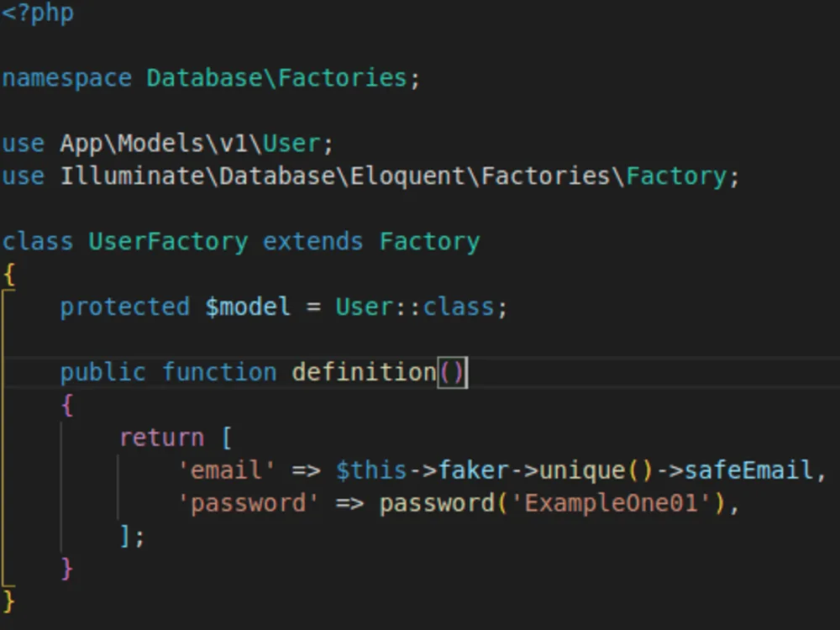
Task: Click the opening brace of the class
Action: click(x=9, y=275)
